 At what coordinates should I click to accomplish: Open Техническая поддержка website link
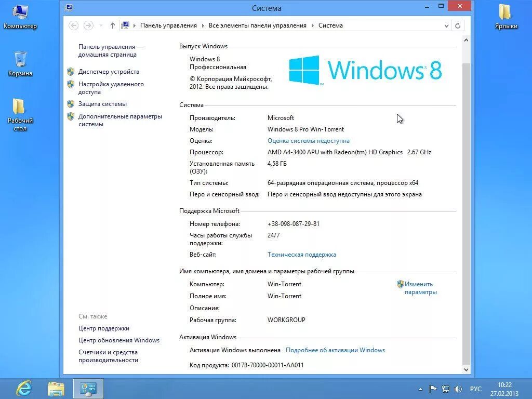point(302,255)
